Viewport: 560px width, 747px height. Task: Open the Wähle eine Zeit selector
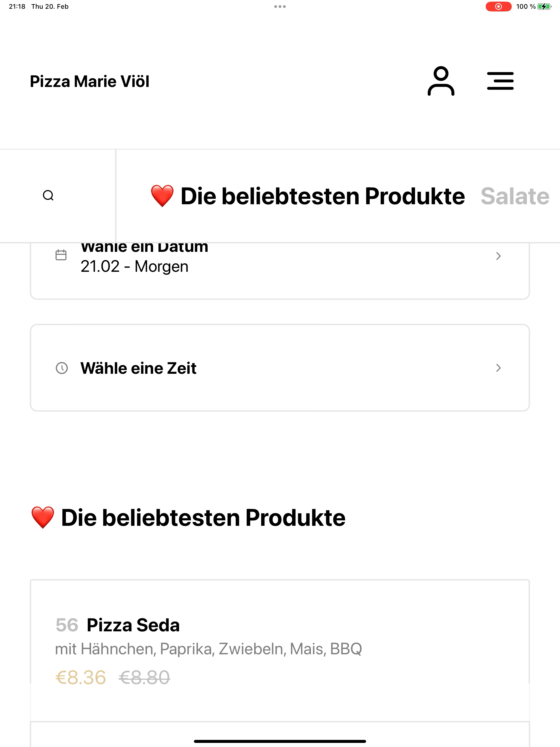click(280, 368)
